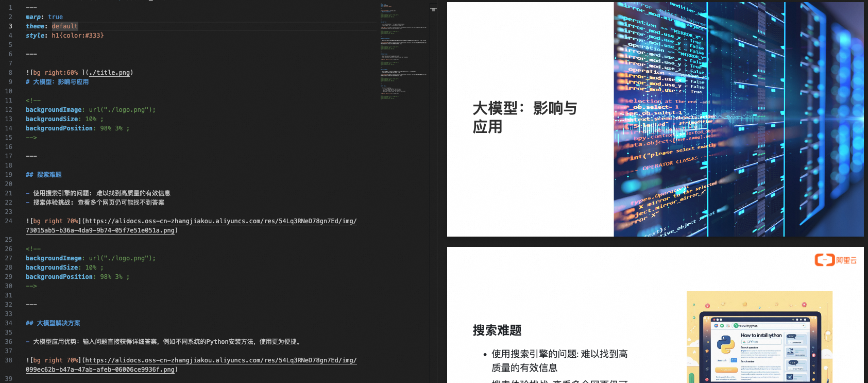Screen dimensions: 868x383
Task: Click the 搜索难题 heading in the preview slide
Action: [x=497, y=330]
